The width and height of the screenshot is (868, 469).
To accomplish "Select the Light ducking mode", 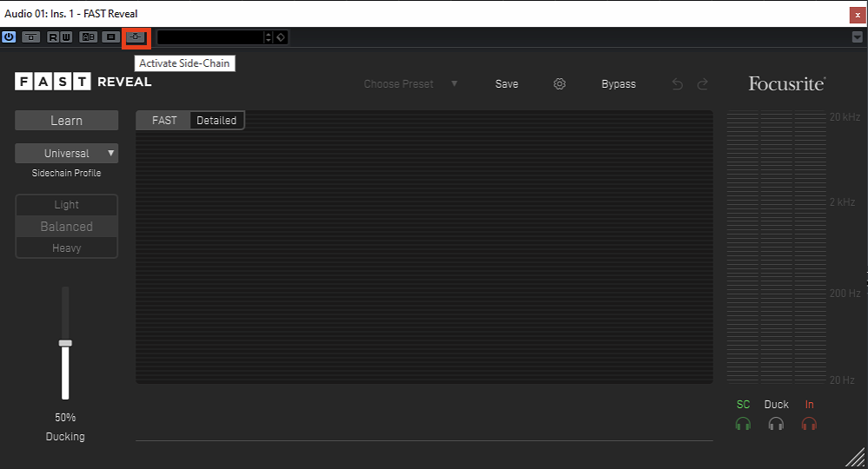I will (66, 205).
